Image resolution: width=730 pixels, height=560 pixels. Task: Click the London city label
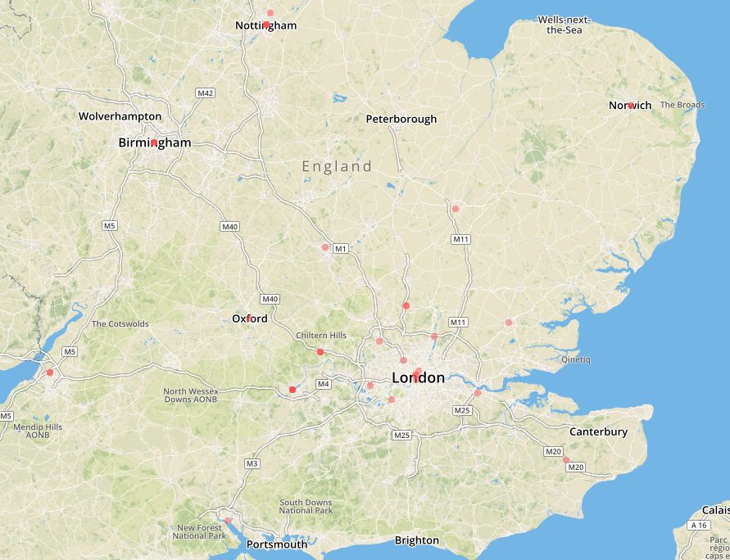[418, 377]
